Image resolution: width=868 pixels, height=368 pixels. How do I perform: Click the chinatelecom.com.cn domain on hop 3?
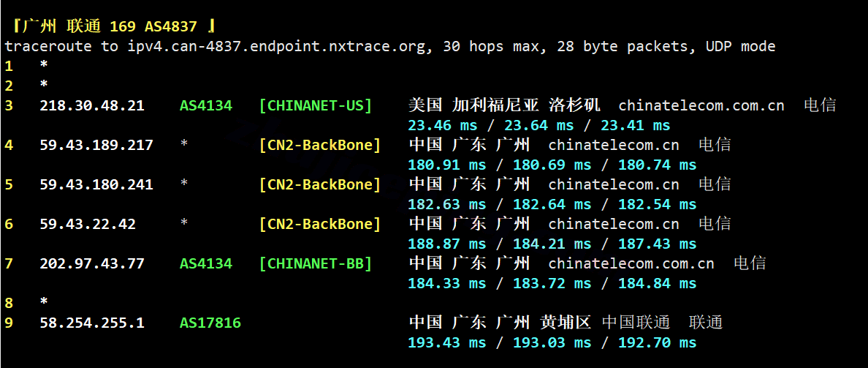pos(701,105)
